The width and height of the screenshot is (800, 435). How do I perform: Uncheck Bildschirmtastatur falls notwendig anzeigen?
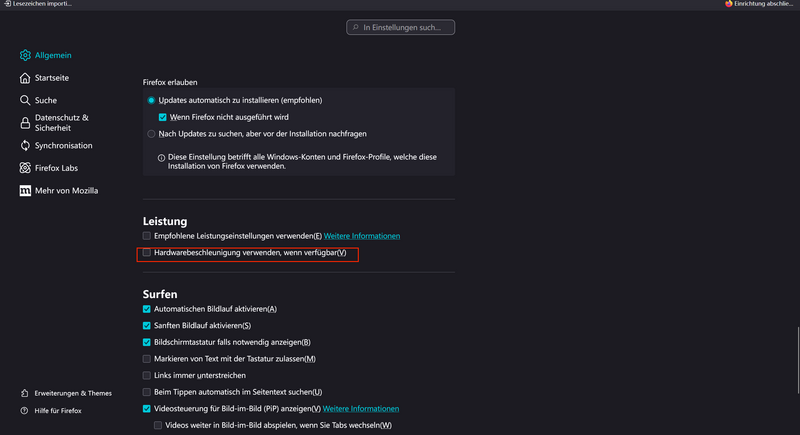point(146,342)
